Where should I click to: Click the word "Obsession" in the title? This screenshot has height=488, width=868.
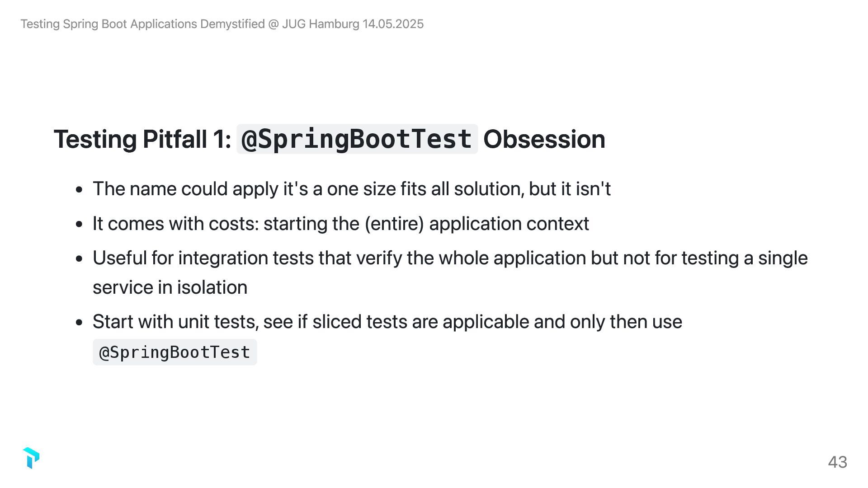coord(544,139)
